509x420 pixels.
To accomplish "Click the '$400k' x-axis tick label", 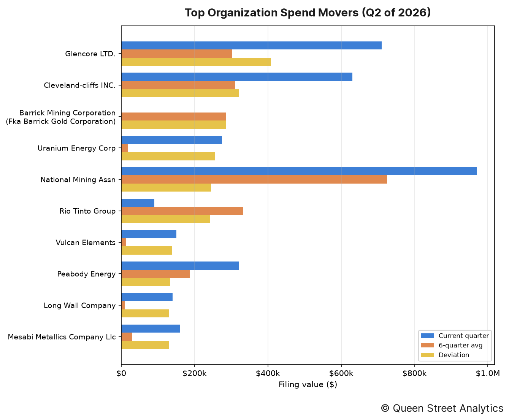I will [268, 374].
